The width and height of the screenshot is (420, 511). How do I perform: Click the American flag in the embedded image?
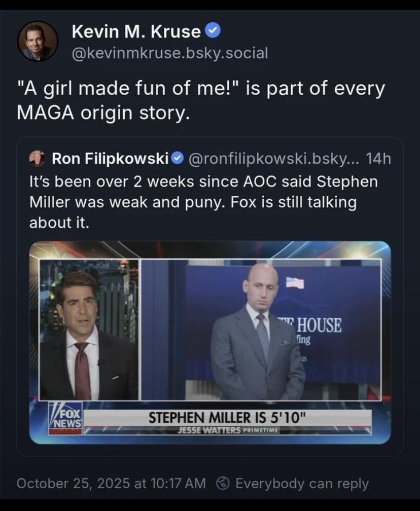click(x=295, y=282)
